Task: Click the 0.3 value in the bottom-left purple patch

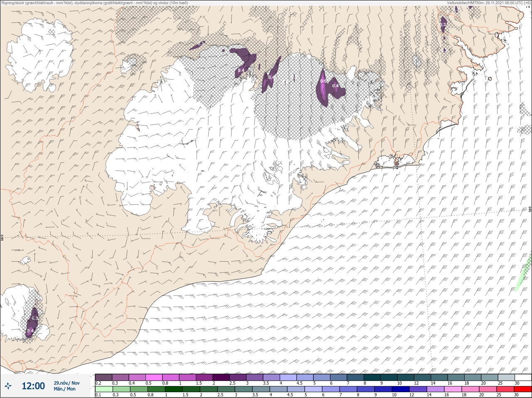Action: 34,319
